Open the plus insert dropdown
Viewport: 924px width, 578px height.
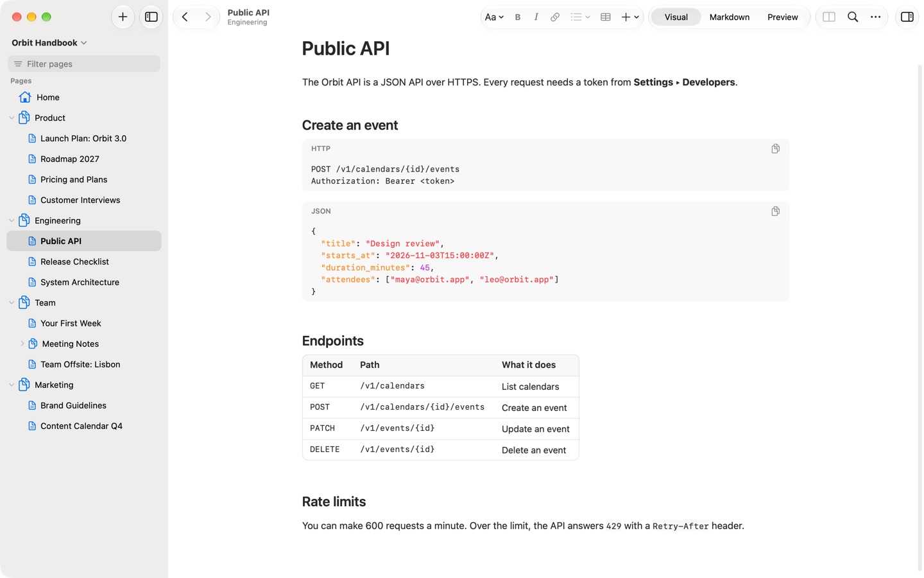[x=630, y=17]
